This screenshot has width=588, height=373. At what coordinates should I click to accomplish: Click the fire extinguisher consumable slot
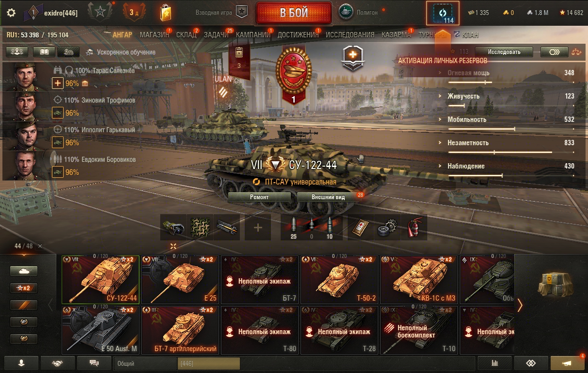[414, 227]
